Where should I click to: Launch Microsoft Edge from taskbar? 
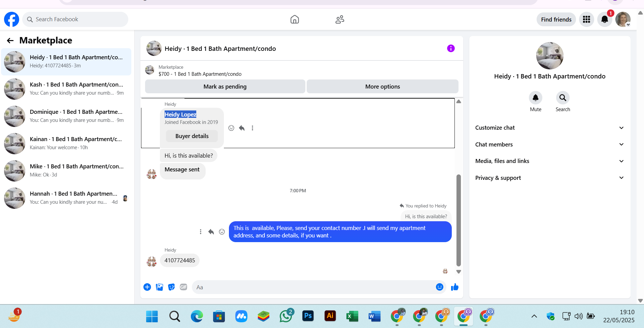coord(197,317)
